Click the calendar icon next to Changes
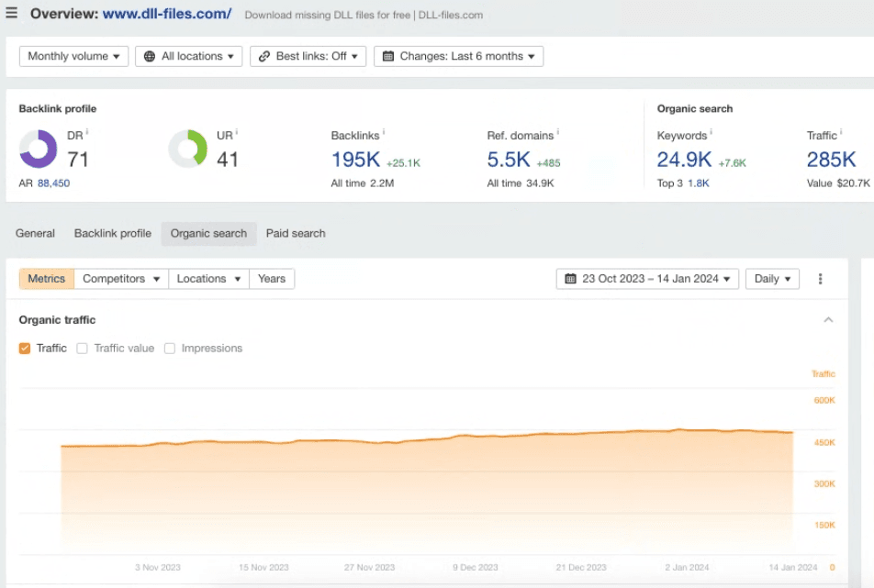The width and height of the screenshot is (874, 588). [x=388, y=57]
